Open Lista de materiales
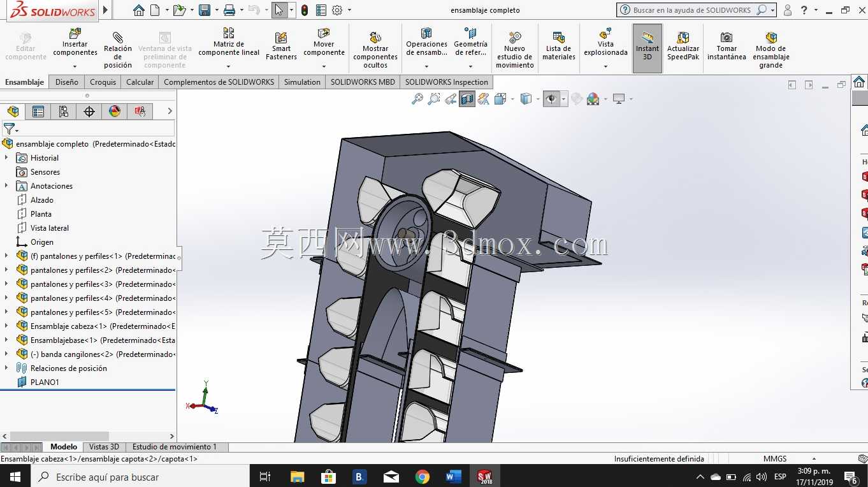 559,47
